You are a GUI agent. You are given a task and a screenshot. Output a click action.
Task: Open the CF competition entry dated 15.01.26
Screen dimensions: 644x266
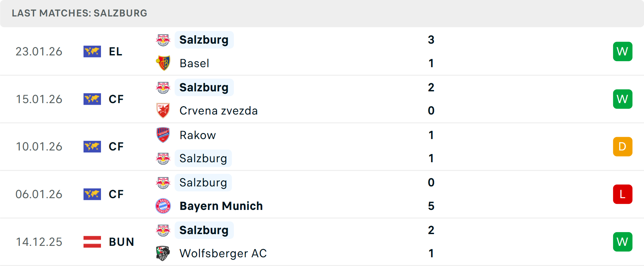click(x=116, y=99)
